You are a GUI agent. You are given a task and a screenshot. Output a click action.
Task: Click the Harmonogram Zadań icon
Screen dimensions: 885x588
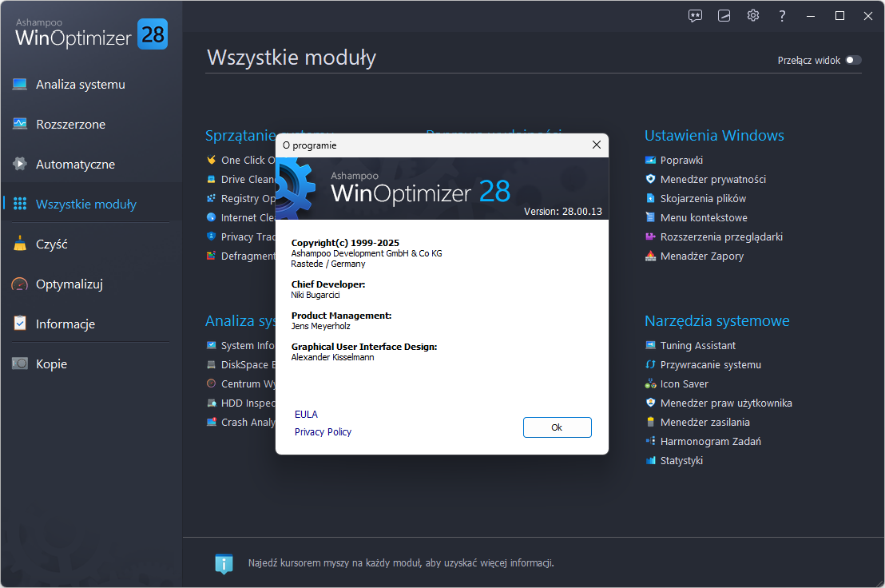[x=650, y=441]
